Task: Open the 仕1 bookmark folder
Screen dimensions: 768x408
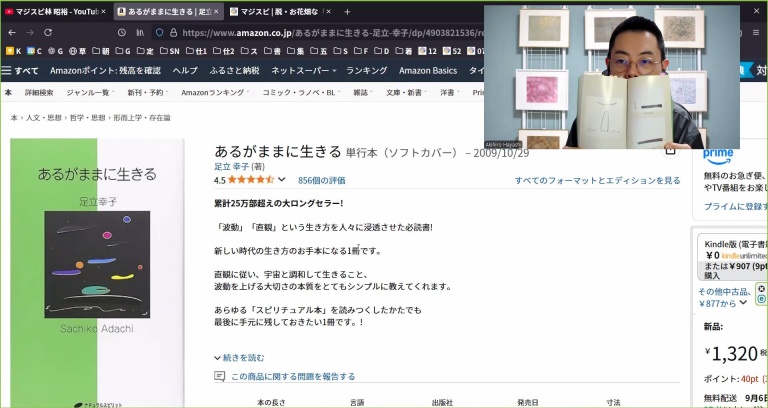Action: tap(196, 51)
